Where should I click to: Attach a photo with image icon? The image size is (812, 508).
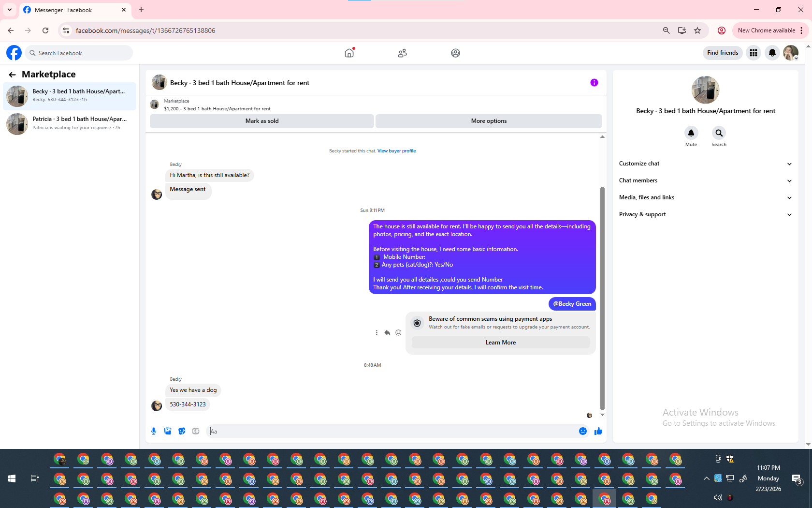168,431
